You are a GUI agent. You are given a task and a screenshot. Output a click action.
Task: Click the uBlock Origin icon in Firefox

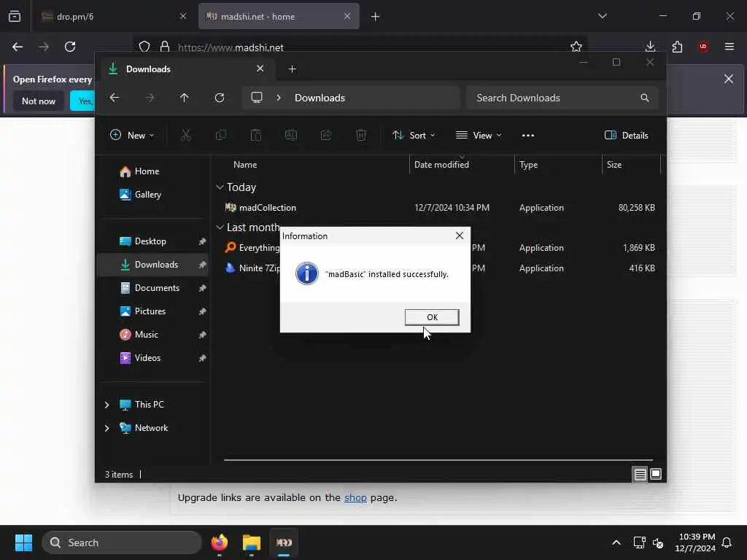pyautogui.click(x=703, y=47)
